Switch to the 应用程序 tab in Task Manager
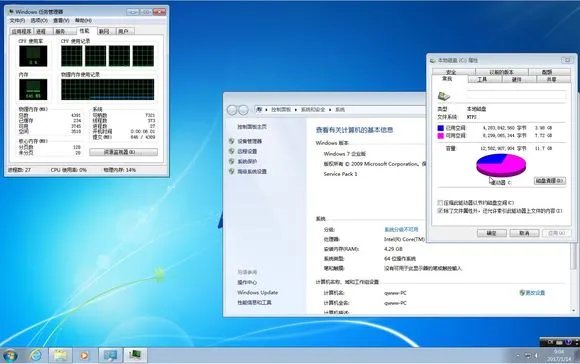 pos(21,31)
